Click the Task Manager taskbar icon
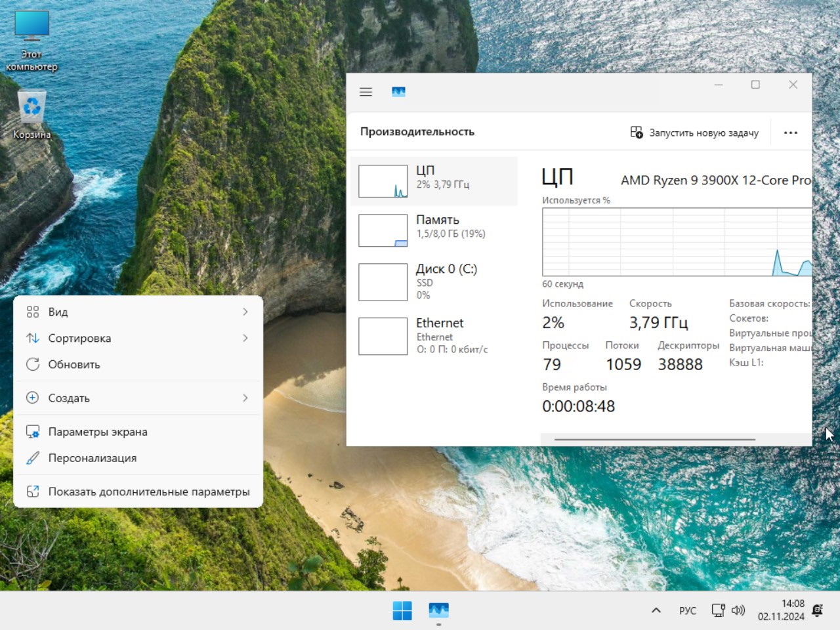 [438, 610]
